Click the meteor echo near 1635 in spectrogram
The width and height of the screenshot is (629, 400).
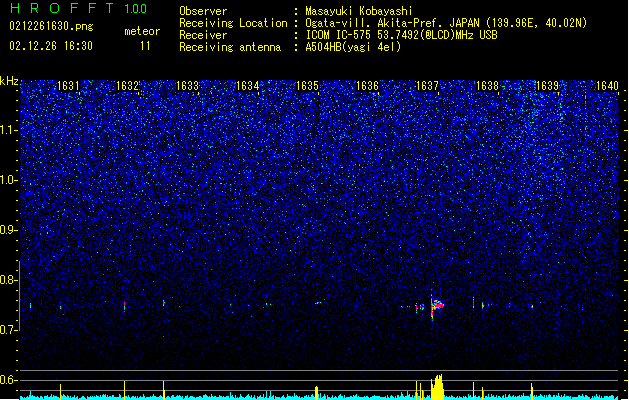tap(317, 303)
